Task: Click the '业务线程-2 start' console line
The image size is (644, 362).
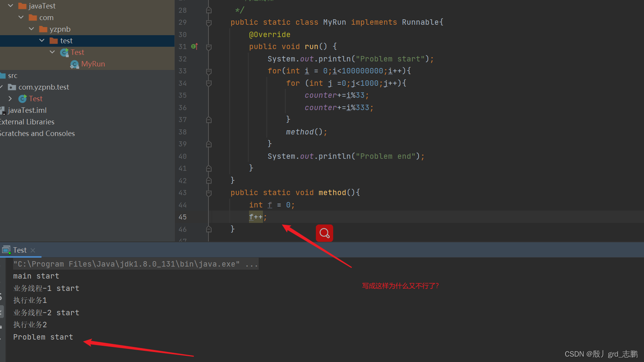Action: 46,313
